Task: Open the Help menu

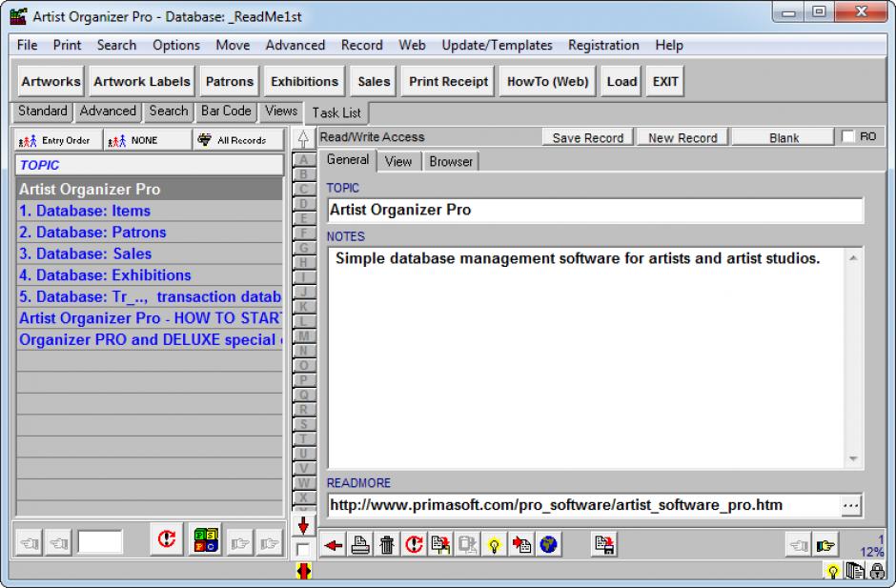Action: (x=669, y=45)
